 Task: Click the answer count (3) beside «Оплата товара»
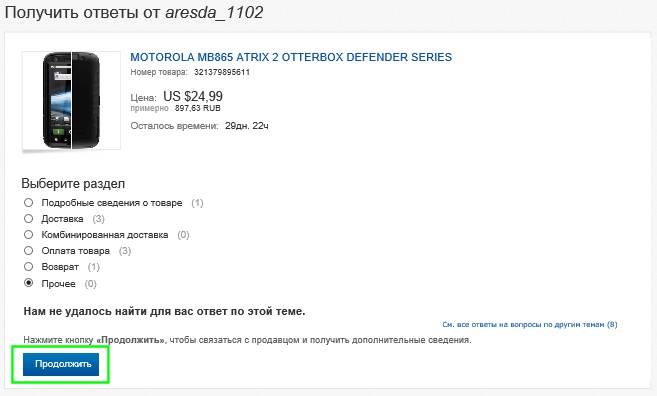125,251
